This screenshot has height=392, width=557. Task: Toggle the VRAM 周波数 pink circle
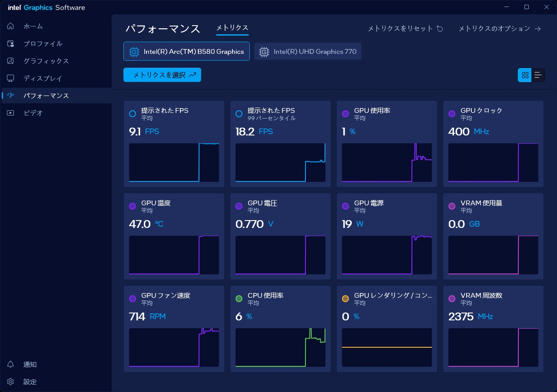coord(452,299)
